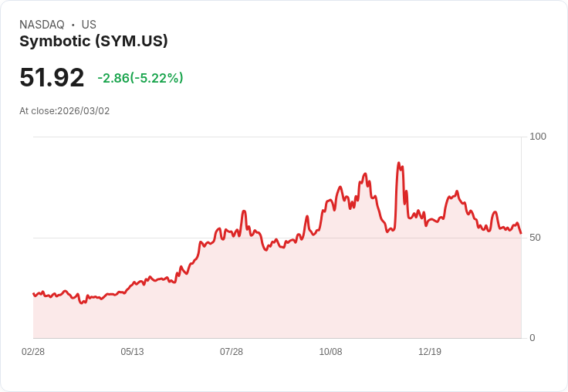
Task: Click the highest peak of the price line
Action: 398,163
